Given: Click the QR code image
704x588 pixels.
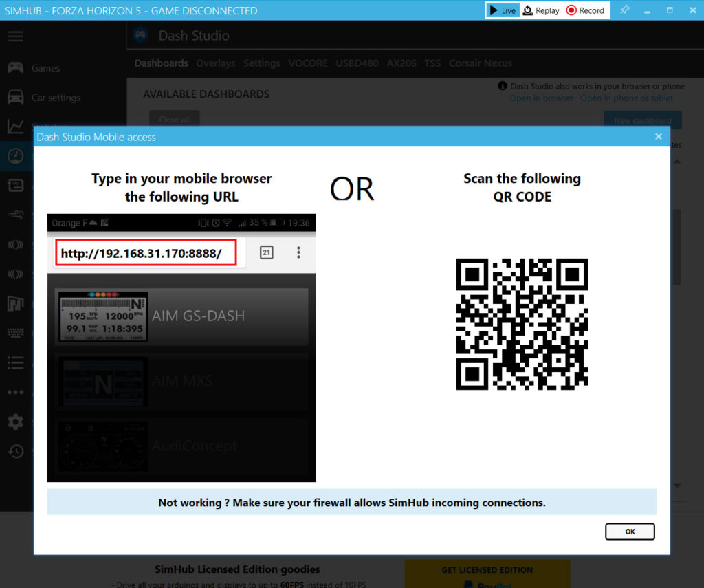Looking at the screenshot, I should click(522, 324).
